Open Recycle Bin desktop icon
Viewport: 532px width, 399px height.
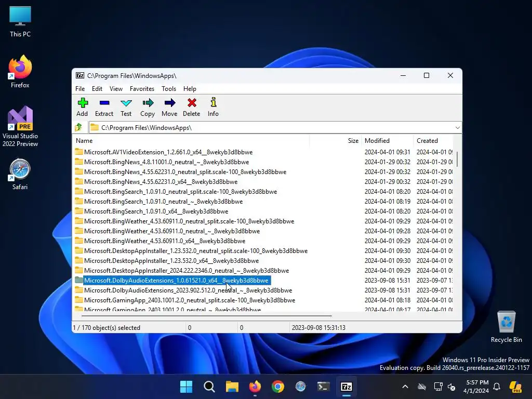coord(506,327)
